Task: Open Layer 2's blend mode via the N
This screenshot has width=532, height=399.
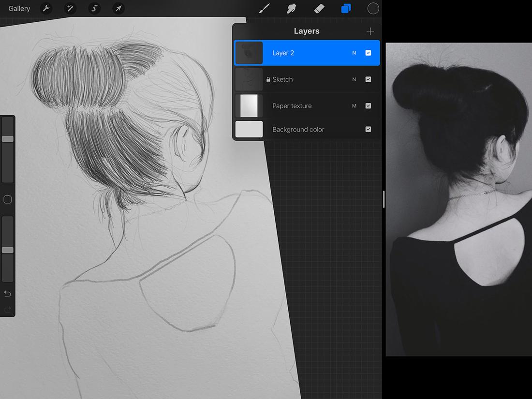Action: tap(354, 53)
